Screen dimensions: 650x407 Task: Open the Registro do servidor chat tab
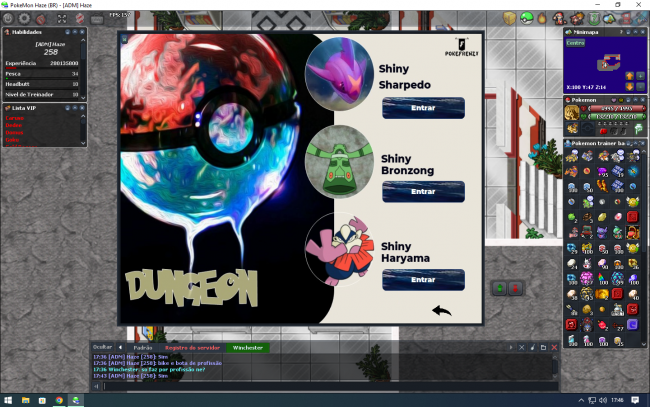click(x=192, y=348)
